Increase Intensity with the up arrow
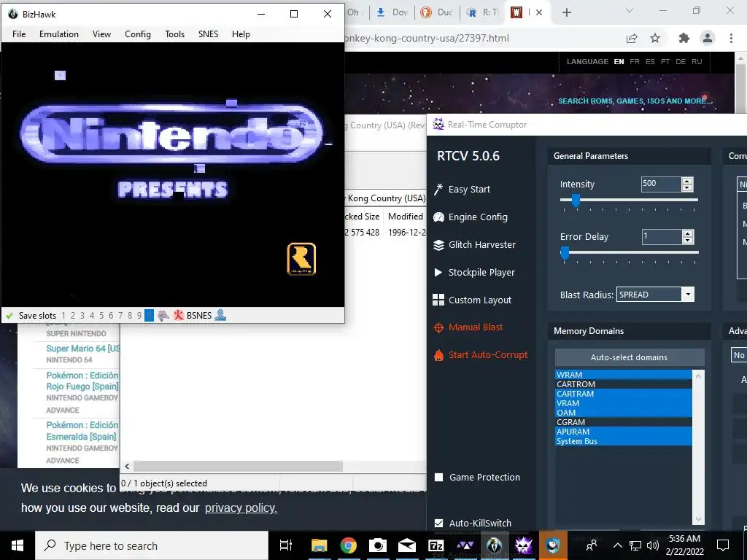747x560 pixels. (x=687, y=181)
